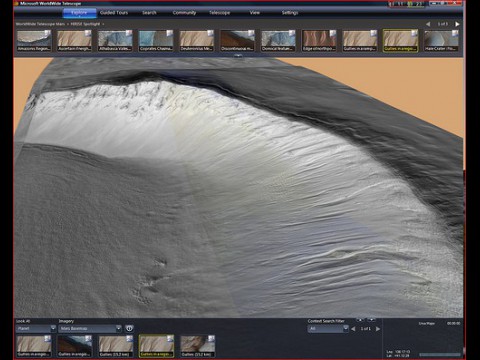Go to next context search page
This screenshot has width=480, height=360.
click(x=378, y=329)
